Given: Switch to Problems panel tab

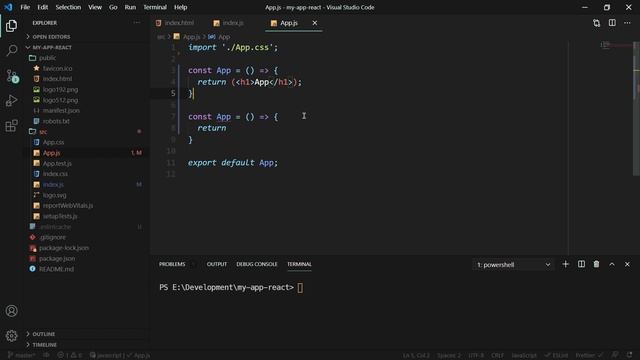Looking at the screenshot, I should (x=172, y=264).
